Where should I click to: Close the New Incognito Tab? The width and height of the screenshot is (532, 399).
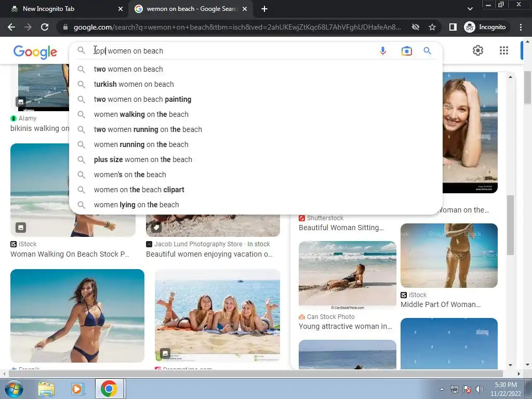coord(121,9)
